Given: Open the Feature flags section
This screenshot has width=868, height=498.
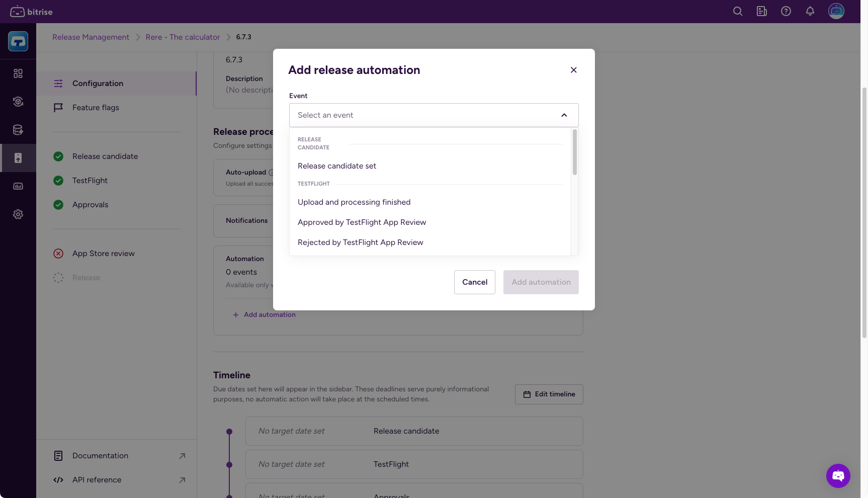Looking at the screenshot, I should click(x=96, y=108).
